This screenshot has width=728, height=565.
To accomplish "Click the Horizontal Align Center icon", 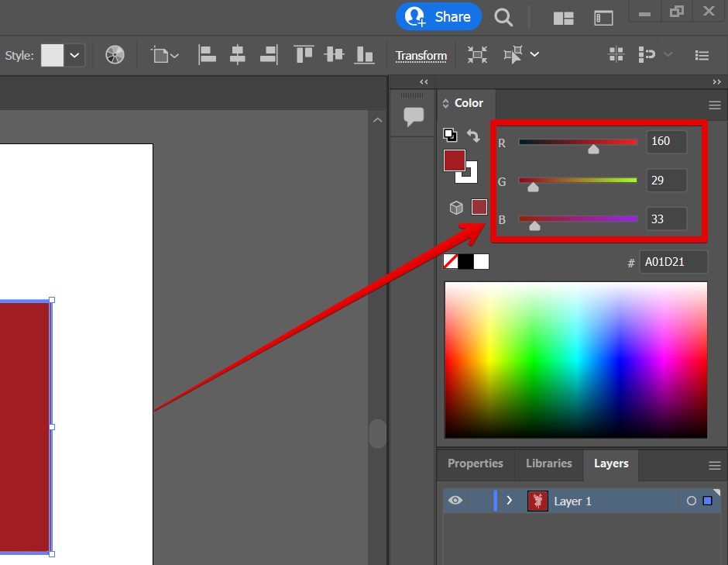I will coord(238,55).
